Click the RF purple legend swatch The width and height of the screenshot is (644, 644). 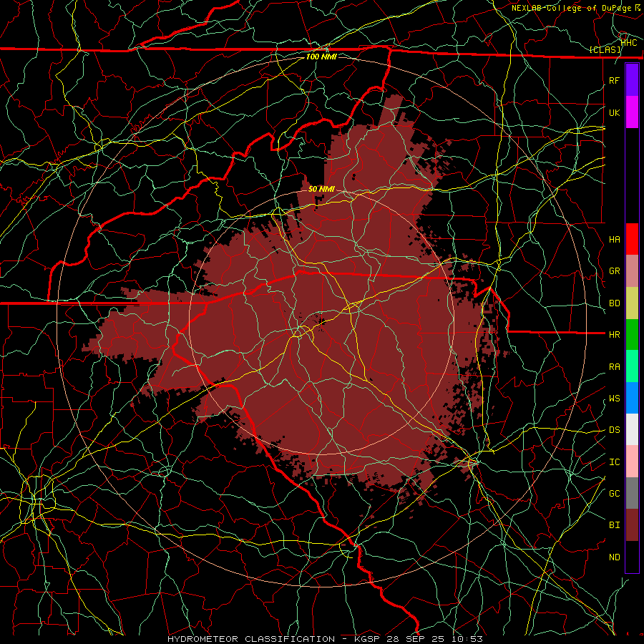tap(632, 80)
